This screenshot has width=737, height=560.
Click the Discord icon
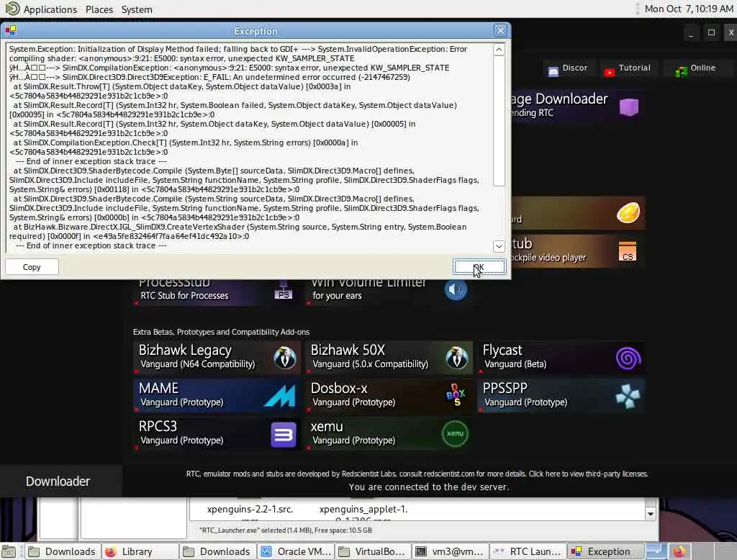553,71
